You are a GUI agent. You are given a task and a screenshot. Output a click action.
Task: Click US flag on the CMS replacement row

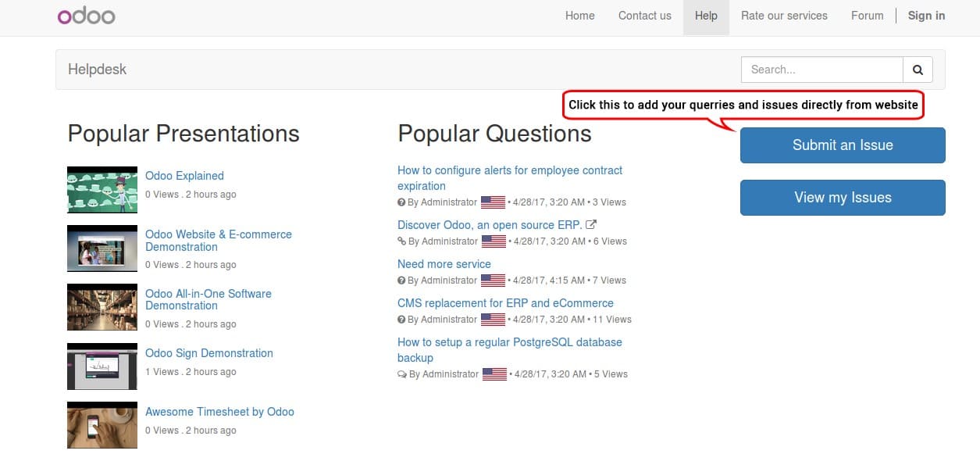coord(493,320)
